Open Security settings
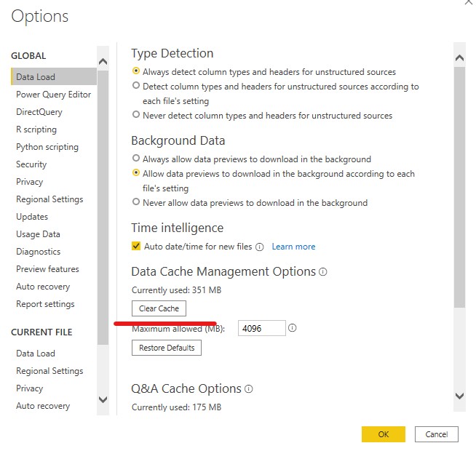476x459 pixels. click(31, 164)
